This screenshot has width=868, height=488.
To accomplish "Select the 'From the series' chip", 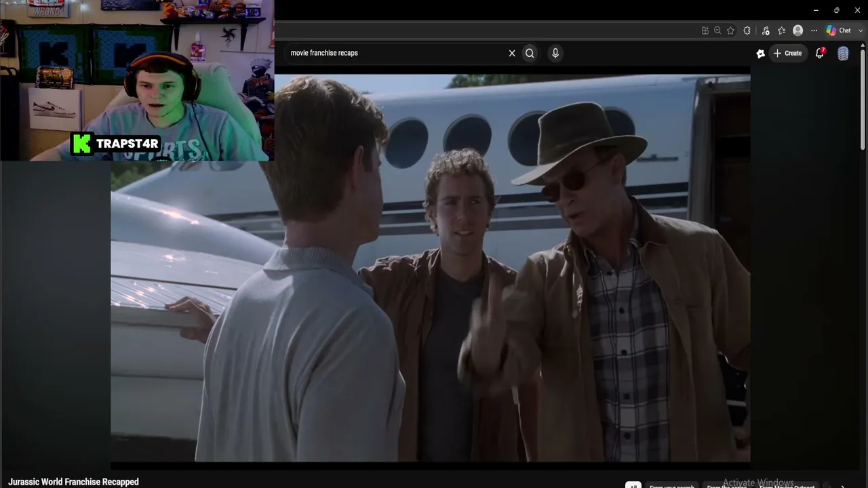I will (726, 485).
